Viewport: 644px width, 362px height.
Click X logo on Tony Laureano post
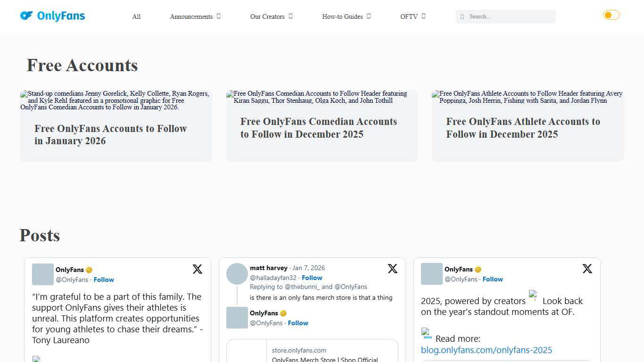point(198,269)
